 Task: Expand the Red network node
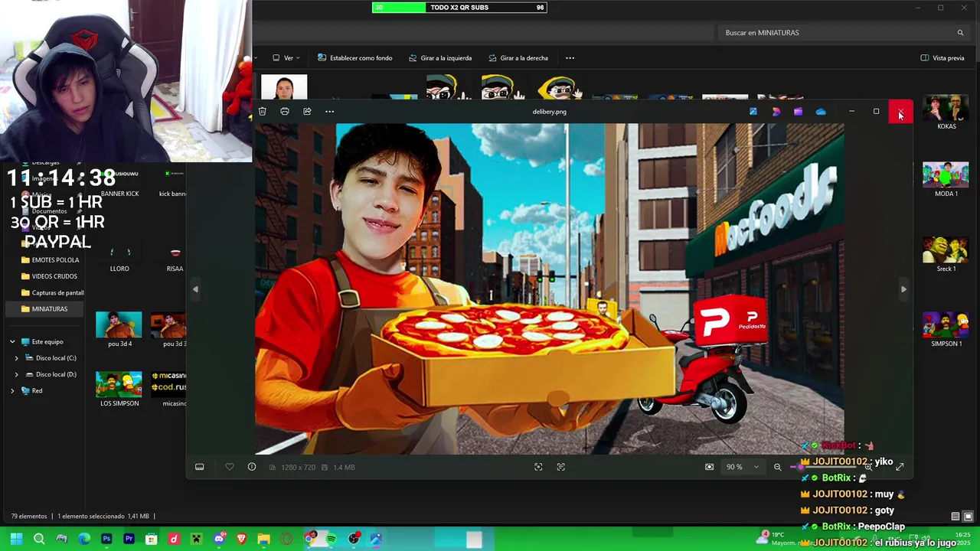(x=12, y=390)
